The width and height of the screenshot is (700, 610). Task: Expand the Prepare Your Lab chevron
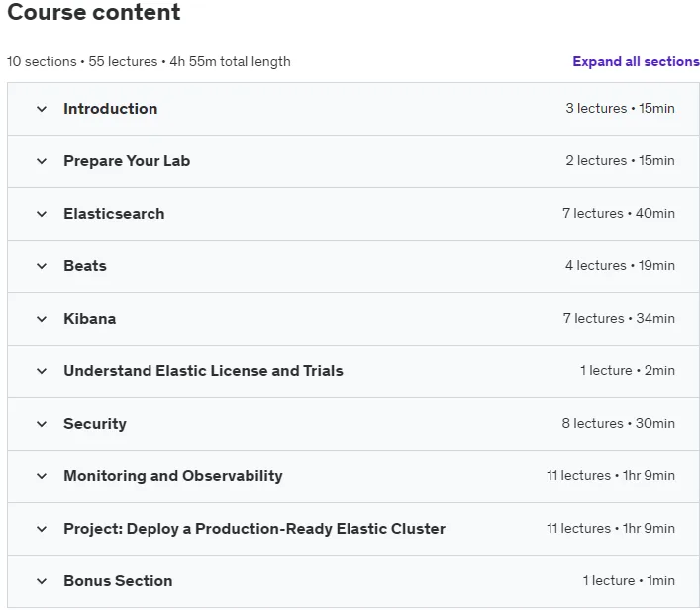pos(42,161)
